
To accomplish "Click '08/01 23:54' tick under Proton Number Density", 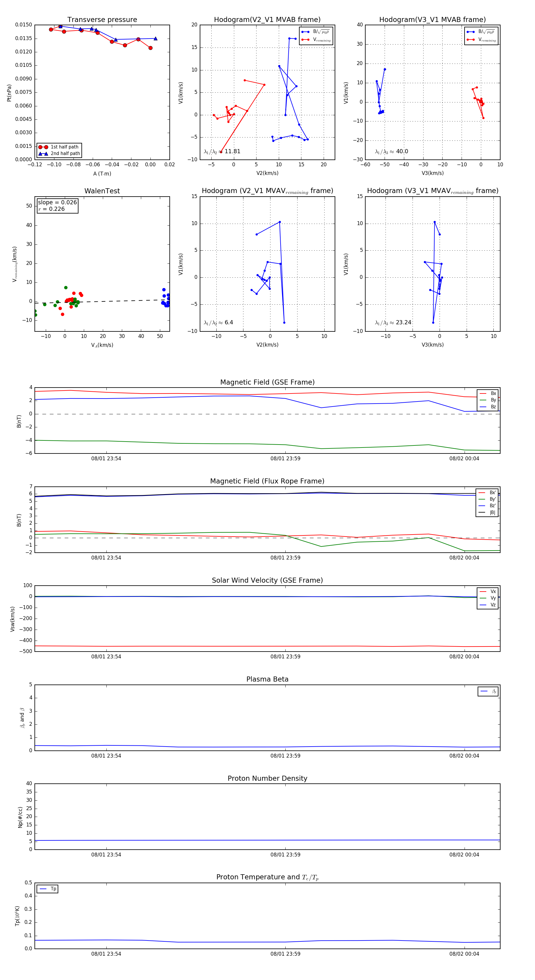I will pos(106,855).
